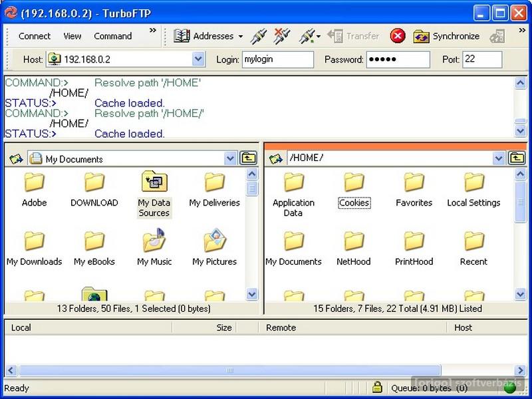Click the Synchronize folder icon
Screen dimensions: 532x399
click(x=422, y=37)
